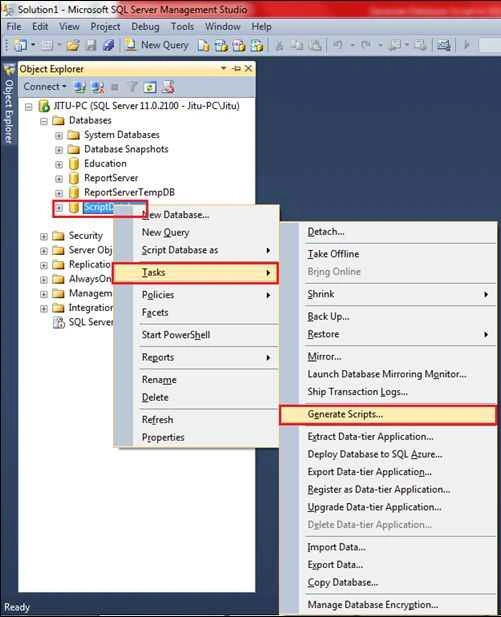The width and height of the screenshot is (501, 617).
Task: Expand the Security folder
Action: pyautogui.click(x=44, y=236)
